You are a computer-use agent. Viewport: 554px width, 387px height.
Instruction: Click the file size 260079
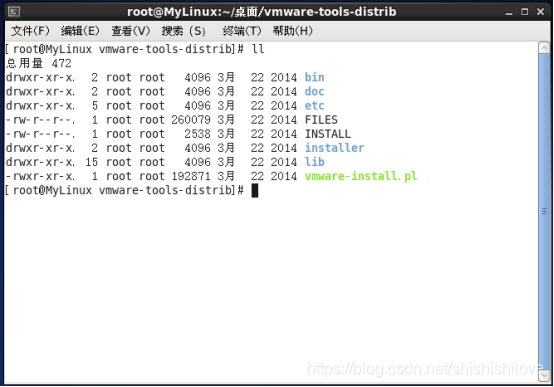point(191,120)
